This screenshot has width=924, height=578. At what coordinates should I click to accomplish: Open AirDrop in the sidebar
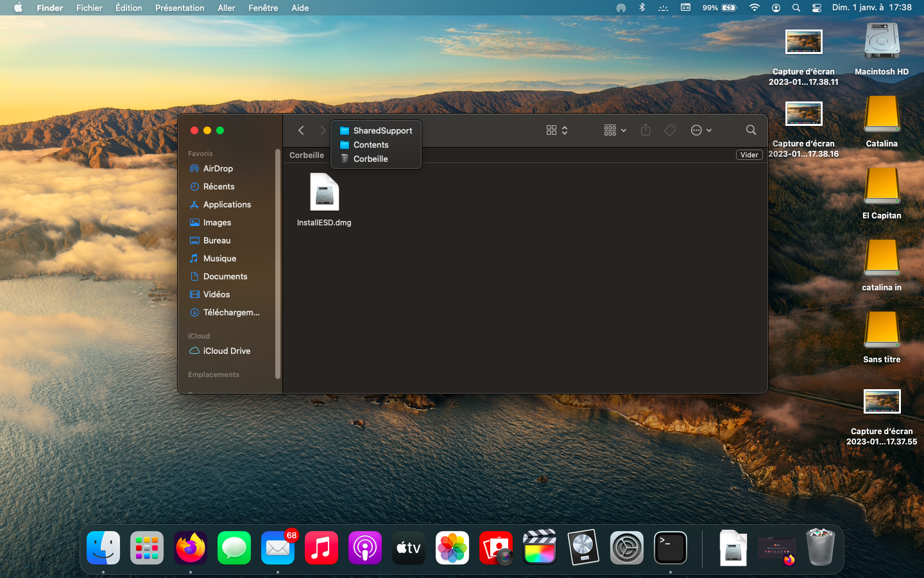(x=218, y=169)
